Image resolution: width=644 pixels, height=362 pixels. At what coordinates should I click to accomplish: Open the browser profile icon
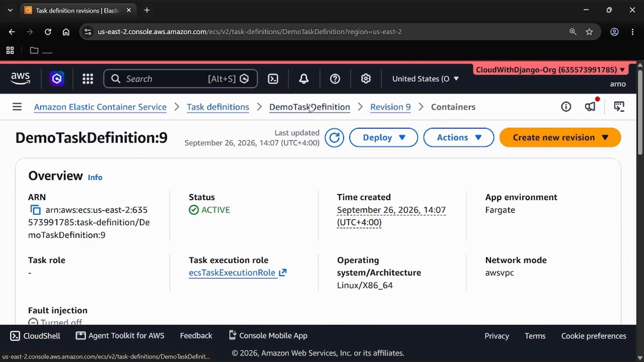pos(614,32)
